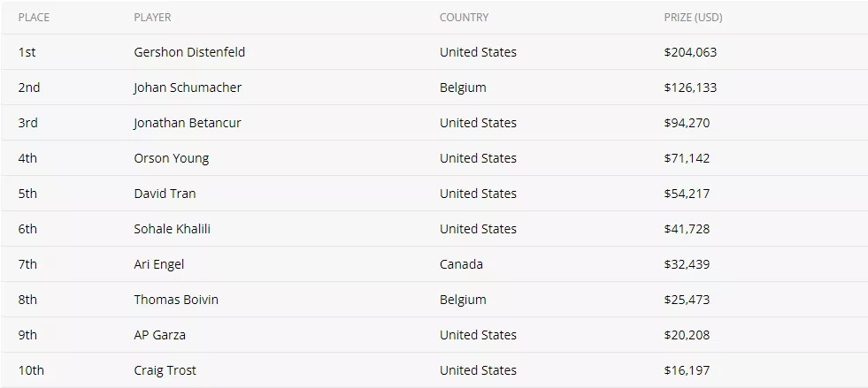Choose Ari Engel from the list
The image size is (868, 388).
tap(159, 264)
